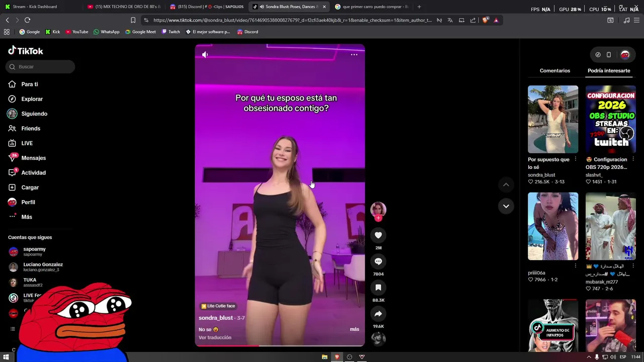Open a new browser tab with plus
Viewport: 644px width, 362px height.
(x=419, y=7)
